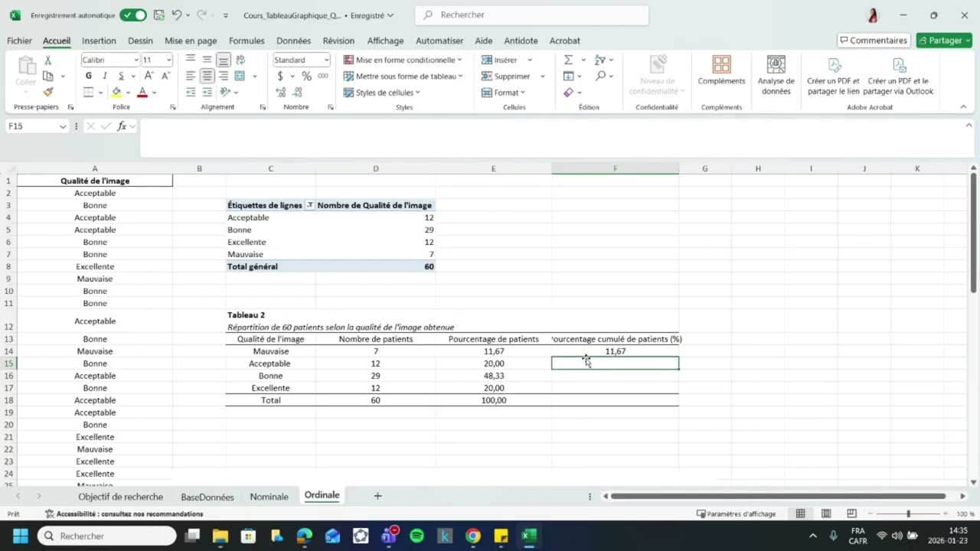Screen dimensions: 980x551
Task: Switch to Normal view in status bar
Action: [x=800, y=514]
